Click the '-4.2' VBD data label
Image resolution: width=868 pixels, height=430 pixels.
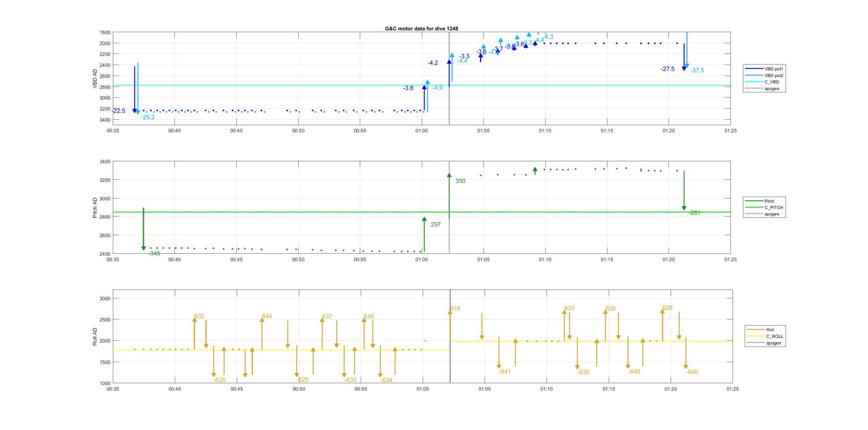[x=433, y=63]
